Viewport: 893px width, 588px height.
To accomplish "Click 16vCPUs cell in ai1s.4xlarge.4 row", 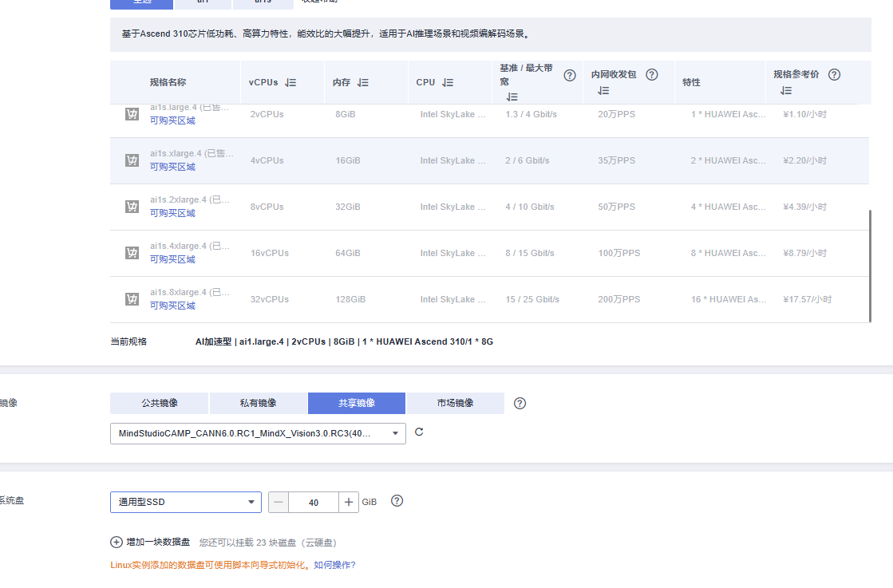I will pyautogui.click(x=270, y=253).
